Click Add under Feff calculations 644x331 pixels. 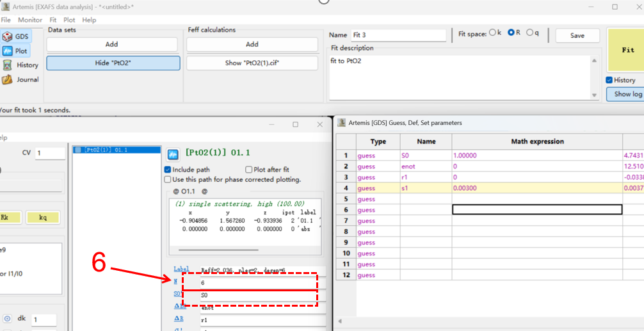(x=252, y=44)
